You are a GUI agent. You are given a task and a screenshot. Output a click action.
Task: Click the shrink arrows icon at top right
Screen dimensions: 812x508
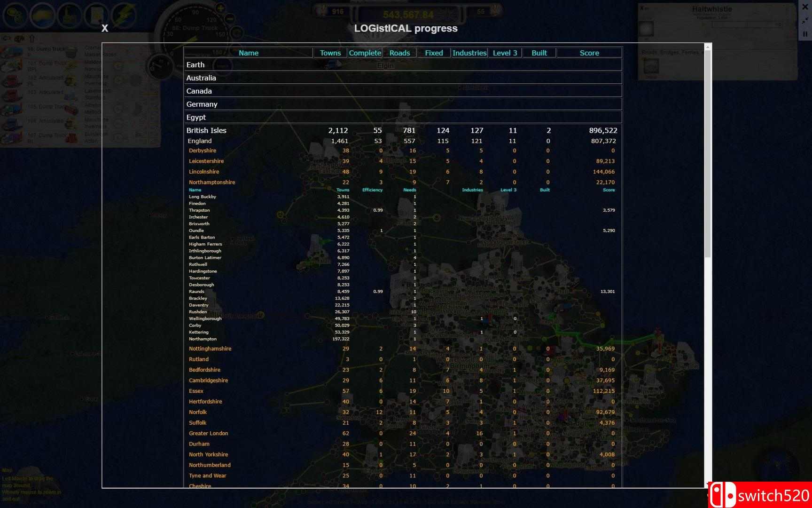(x=805, y=21)
